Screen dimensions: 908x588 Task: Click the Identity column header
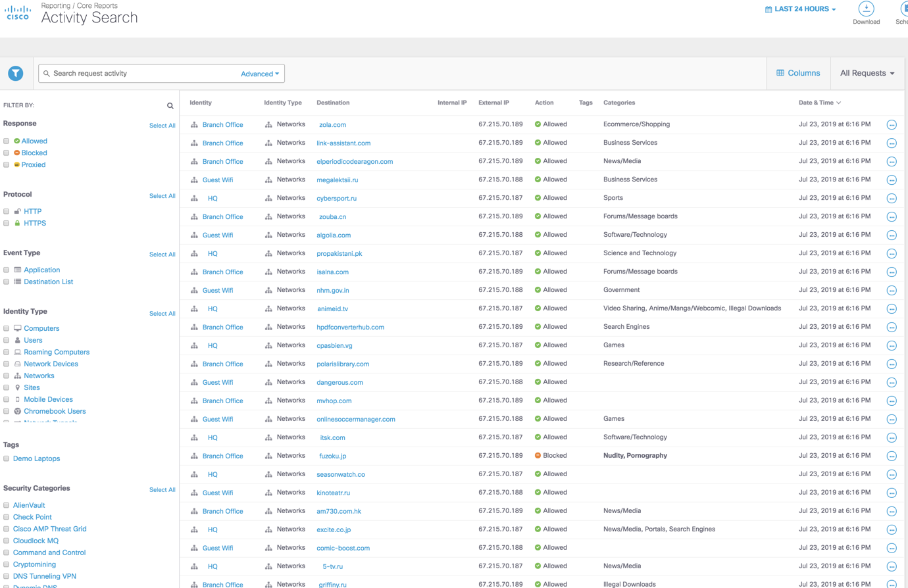click(x=201, y=103)
